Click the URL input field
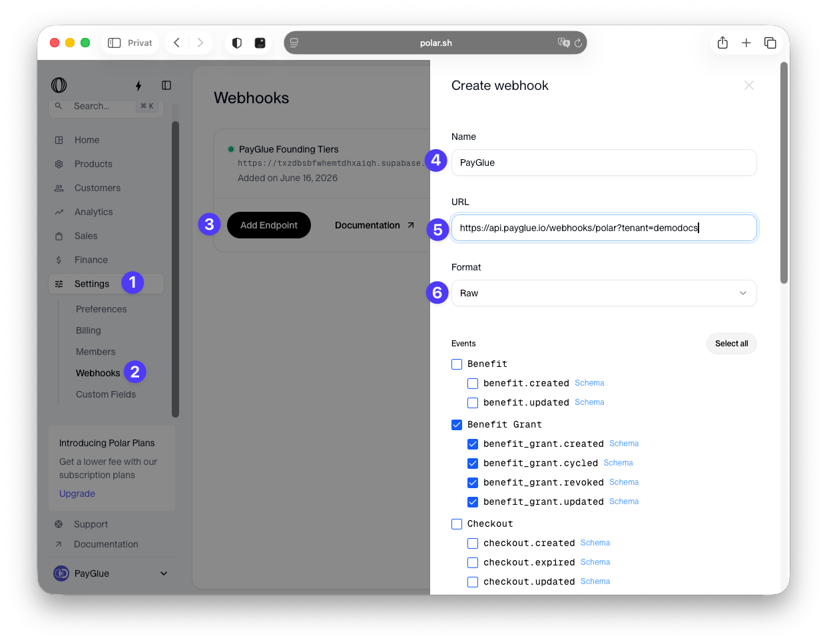The height and width of the screenshot is (644, 827). coord(604,228)
